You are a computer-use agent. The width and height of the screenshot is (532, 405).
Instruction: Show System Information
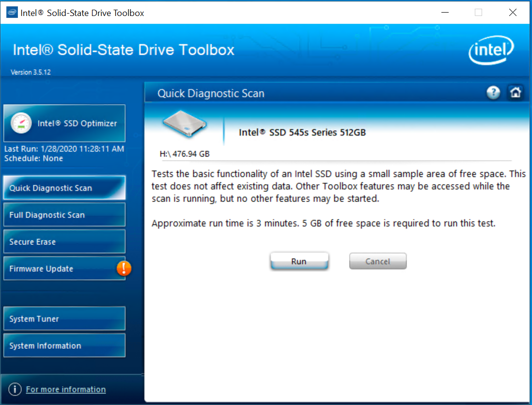pyautogui.click(x=64, y=346)
